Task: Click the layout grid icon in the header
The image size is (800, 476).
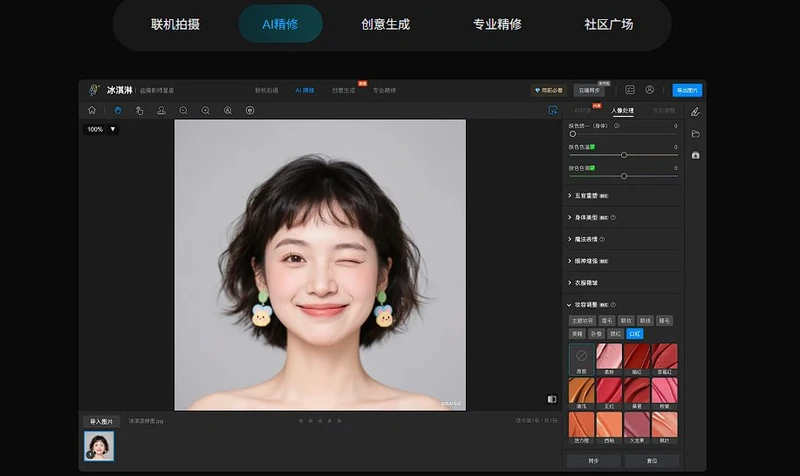Action: [x=630, y=90]
